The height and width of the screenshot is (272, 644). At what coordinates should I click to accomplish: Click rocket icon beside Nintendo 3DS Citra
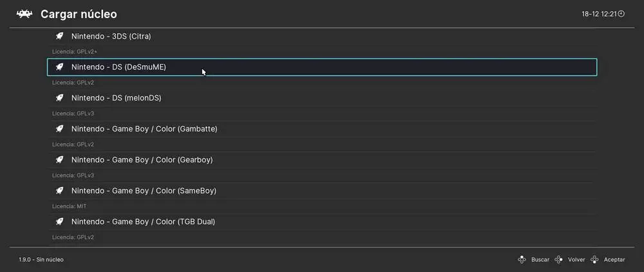(x=59, y=36)
